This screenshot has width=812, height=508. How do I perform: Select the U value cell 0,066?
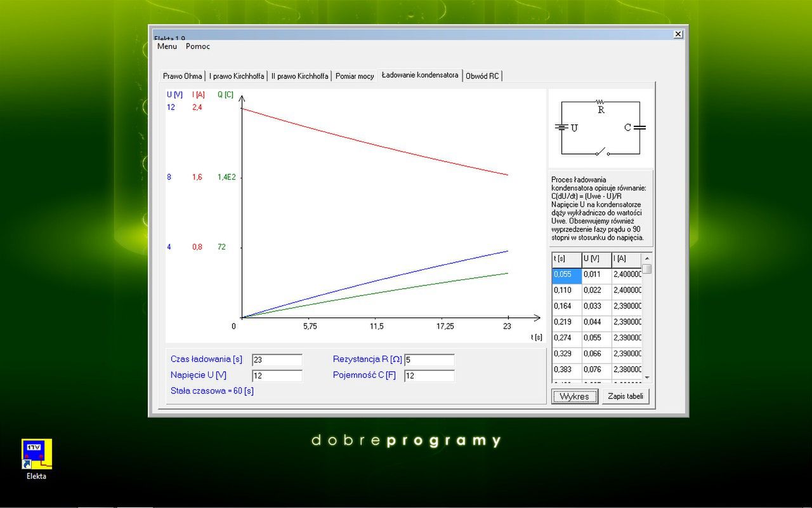(596, 354)
